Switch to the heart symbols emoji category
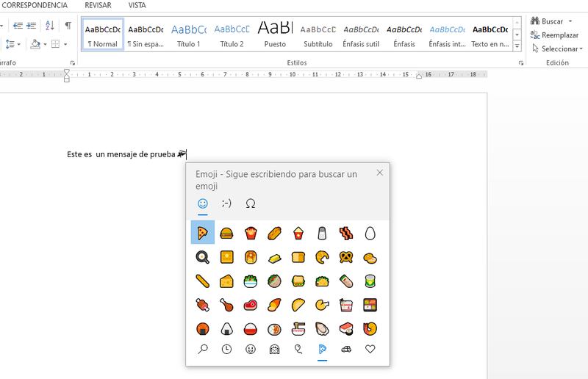 [x=370, y=350]
